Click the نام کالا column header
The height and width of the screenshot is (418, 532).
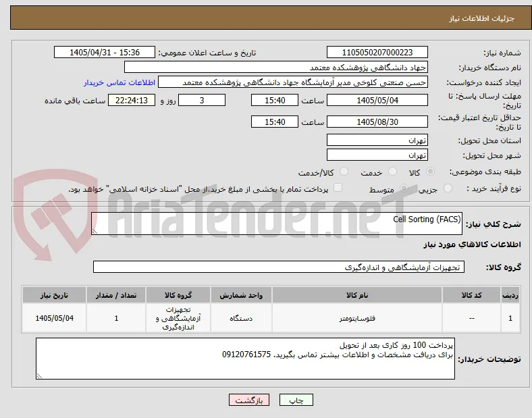click(357, 295)
